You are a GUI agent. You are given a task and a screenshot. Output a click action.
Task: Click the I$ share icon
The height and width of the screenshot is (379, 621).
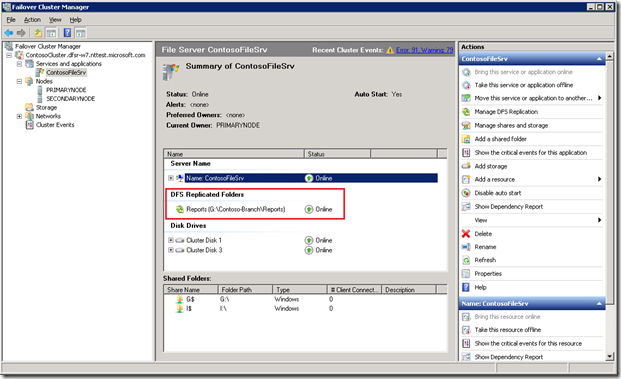point(180,309)
